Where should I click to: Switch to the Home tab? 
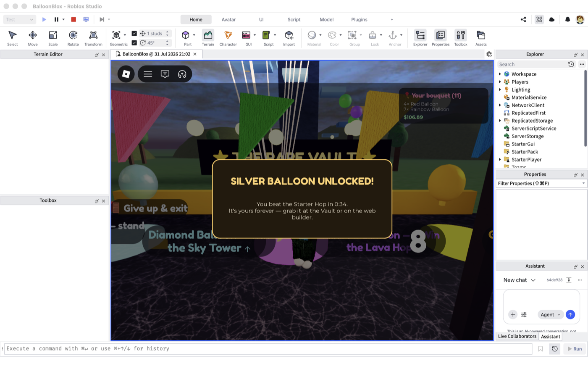point(196,19)
